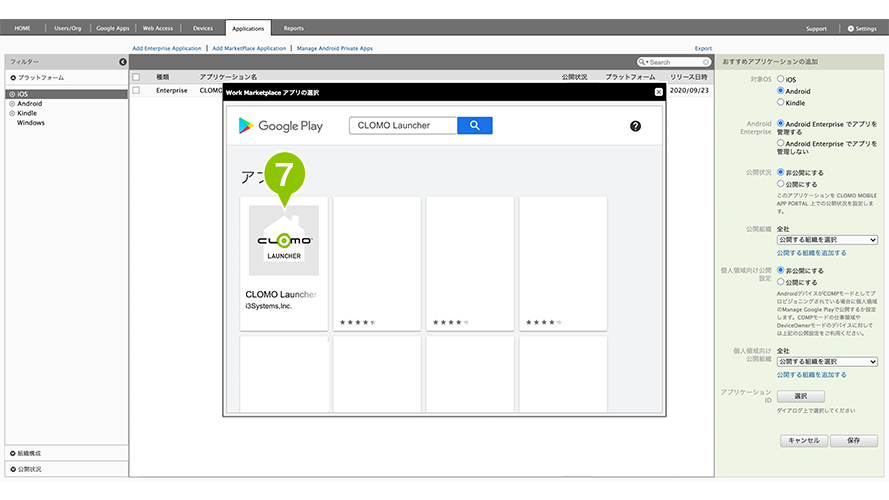This screenshot has height=500, width=889.
Task: Expand the Android platform filter
Action: (x=12, y=104)
